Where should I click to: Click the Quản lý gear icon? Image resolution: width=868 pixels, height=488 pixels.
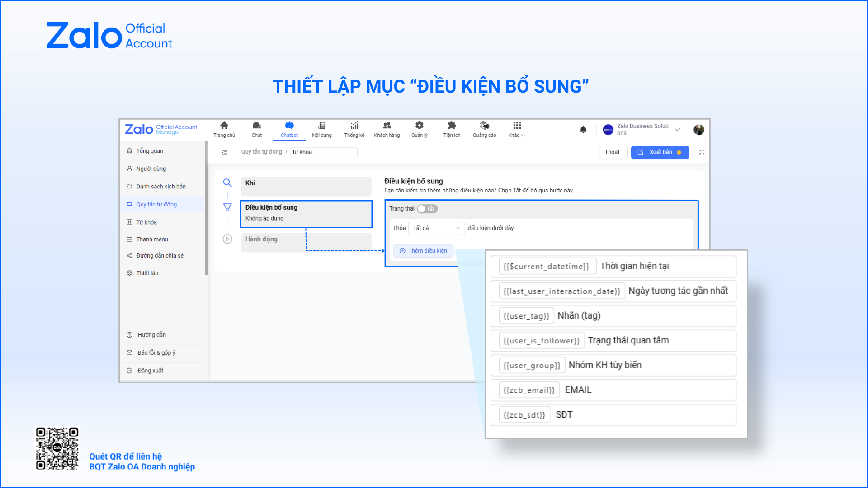pyautogui.click(x=419, y=126)
